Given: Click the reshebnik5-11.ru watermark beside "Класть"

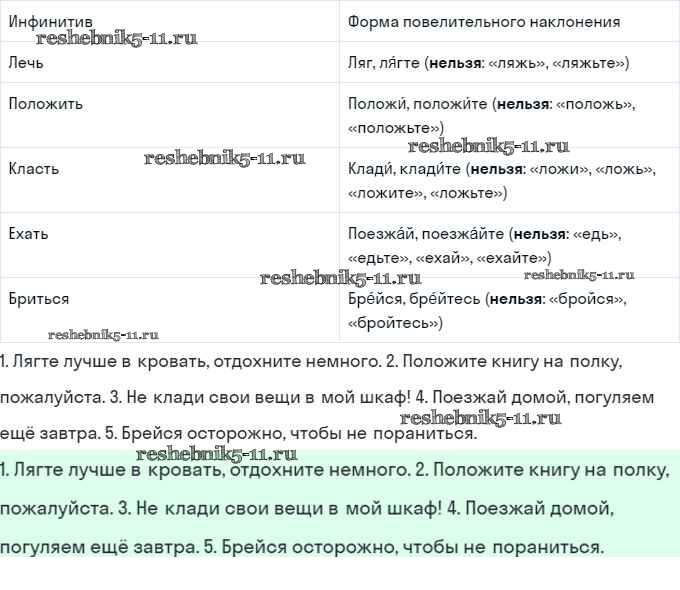Looking at the screenshot, I should [224, 158].
